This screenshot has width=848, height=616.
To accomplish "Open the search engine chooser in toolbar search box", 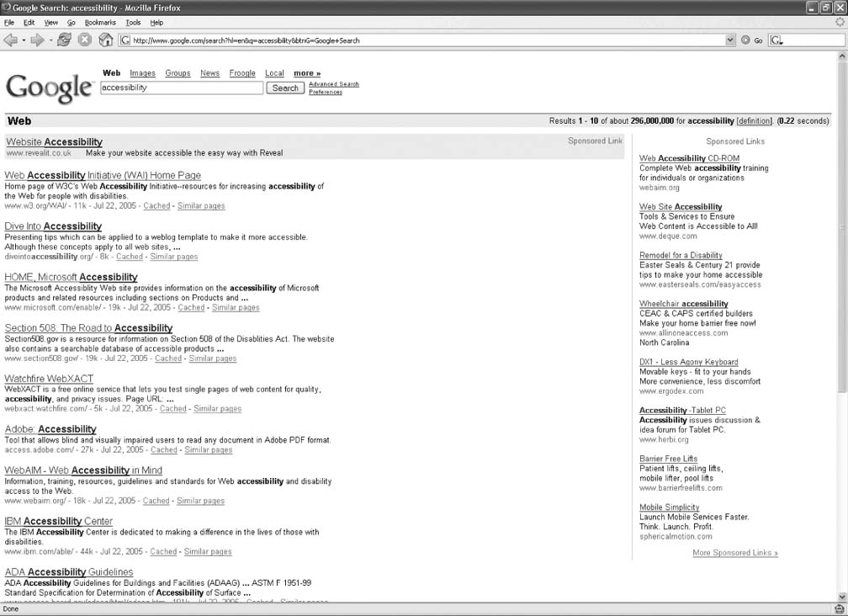I will click(777, 40).
